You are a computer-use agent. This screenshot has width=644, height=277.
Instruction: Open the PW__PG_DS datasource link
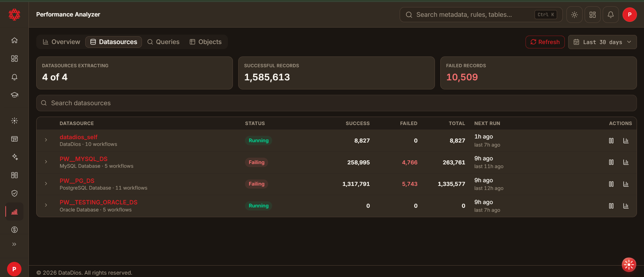click(77, 181)
